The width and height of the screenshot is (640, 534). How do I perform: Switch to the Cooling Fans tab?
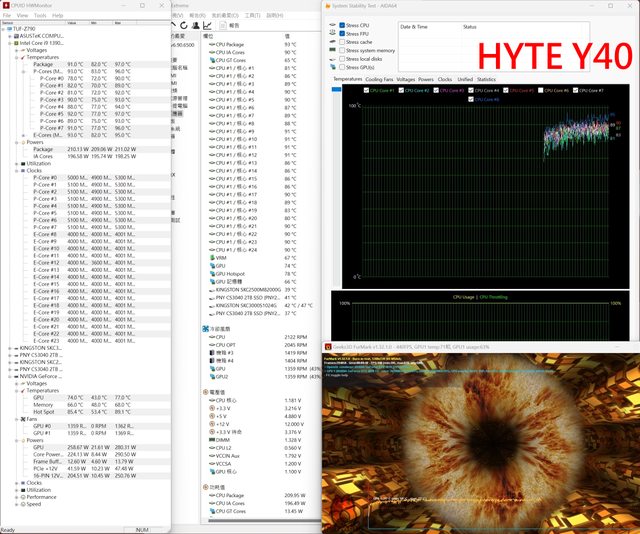click(379, 78)
